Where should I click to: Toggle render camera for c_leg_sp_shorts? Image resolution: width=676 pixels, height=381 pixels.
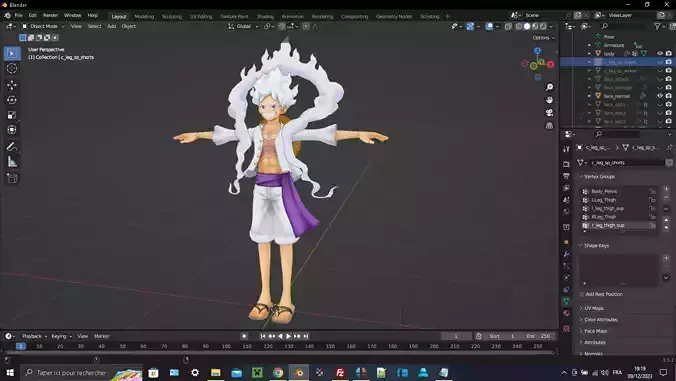669,62
